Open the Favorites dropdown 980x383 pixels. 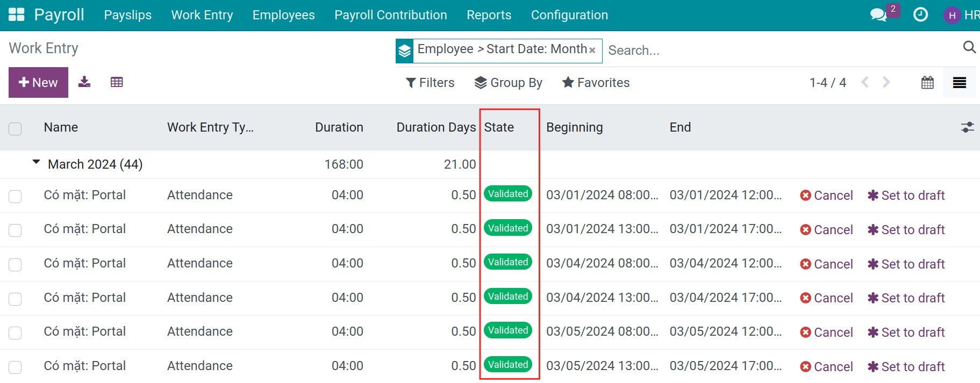point(596,83)
